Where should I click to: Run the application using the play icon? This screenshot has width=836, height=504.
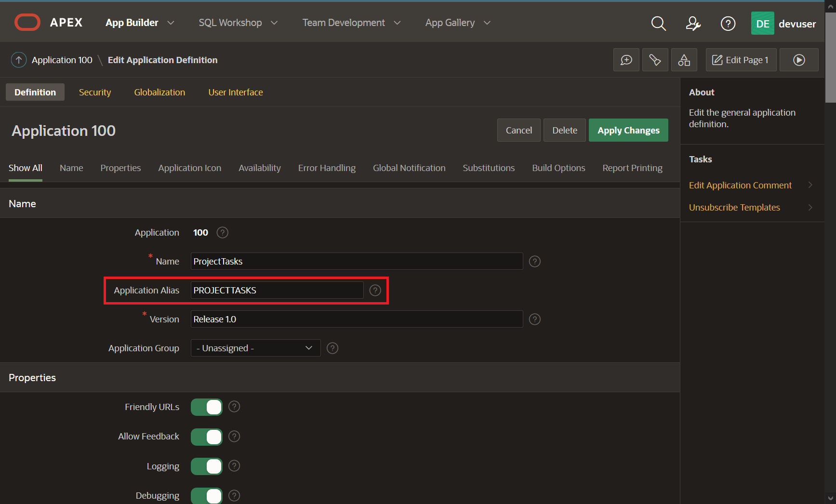coord(799,60)
